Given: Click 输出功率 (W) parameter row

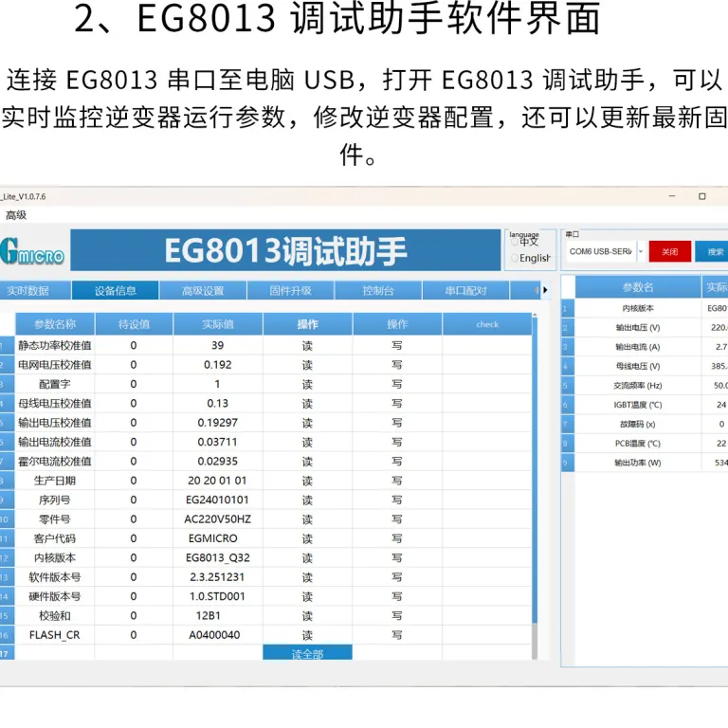Looking at the screenshot, I should (637, 463).
